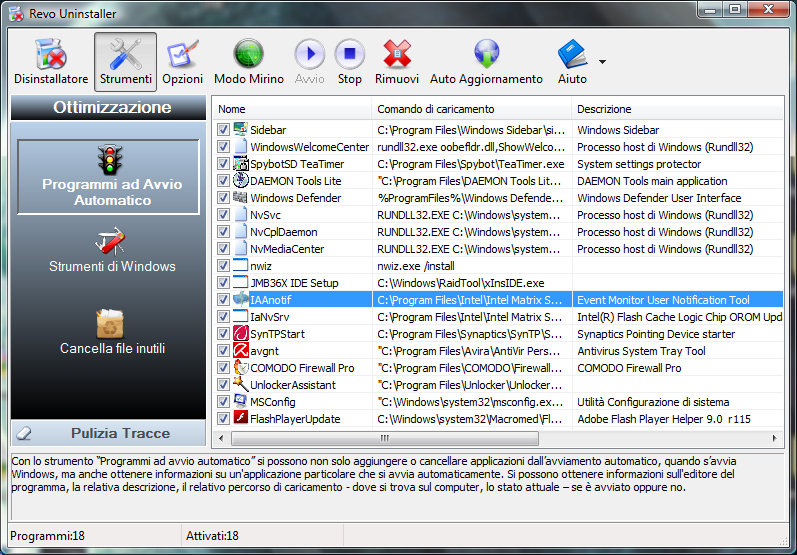Click the Ottimizzazione panel header
The image size is (797, 555).
(108, 107)
